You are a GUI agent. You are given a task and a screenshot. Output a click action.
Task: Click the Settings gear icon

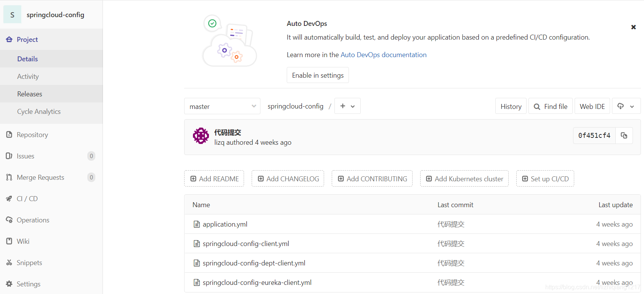9,284
